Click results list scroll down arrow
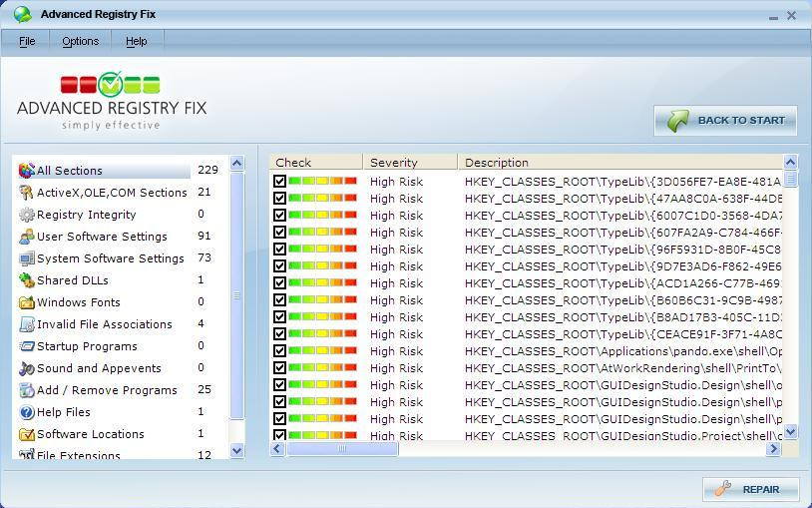812x508 pixels. [790, 431]
